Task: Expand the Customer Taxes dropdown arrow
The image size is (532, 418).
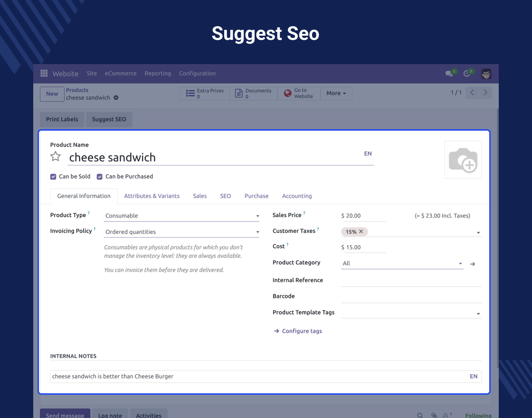Action: click(478, 232)
